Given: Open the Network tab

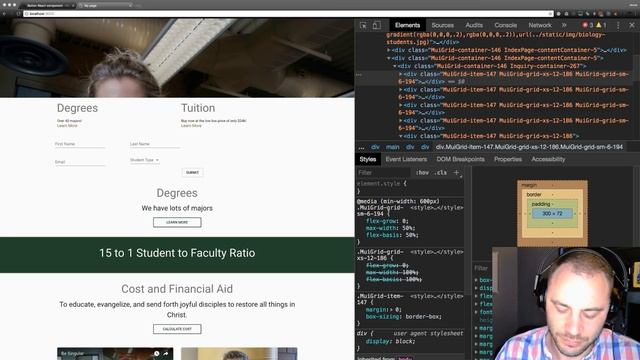Looking at the screenshot, I should coord(540,25).
